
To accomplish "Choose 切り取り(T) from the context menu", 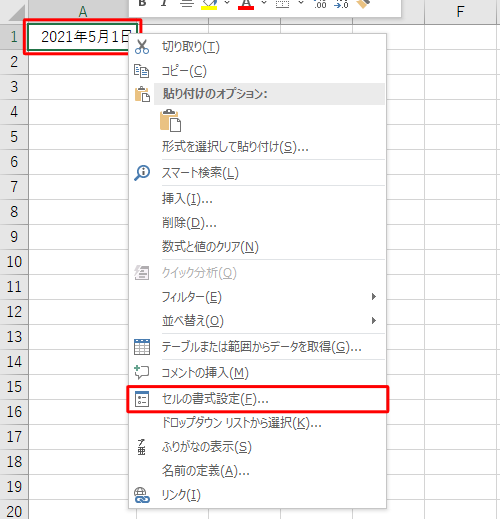I will [257, 47].
